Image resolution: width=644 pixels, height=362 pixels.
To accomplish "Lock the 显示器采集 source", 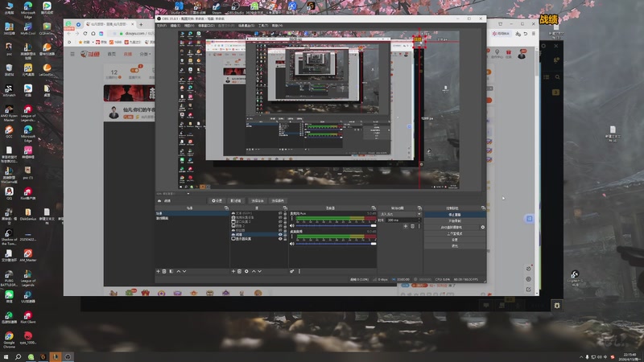I will [x=285, y=239].
